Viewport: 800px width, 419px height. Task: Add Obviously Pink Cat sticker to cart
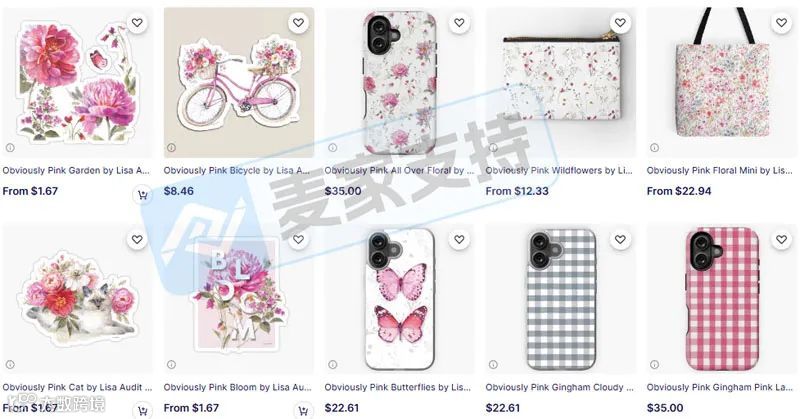(142, 411)
